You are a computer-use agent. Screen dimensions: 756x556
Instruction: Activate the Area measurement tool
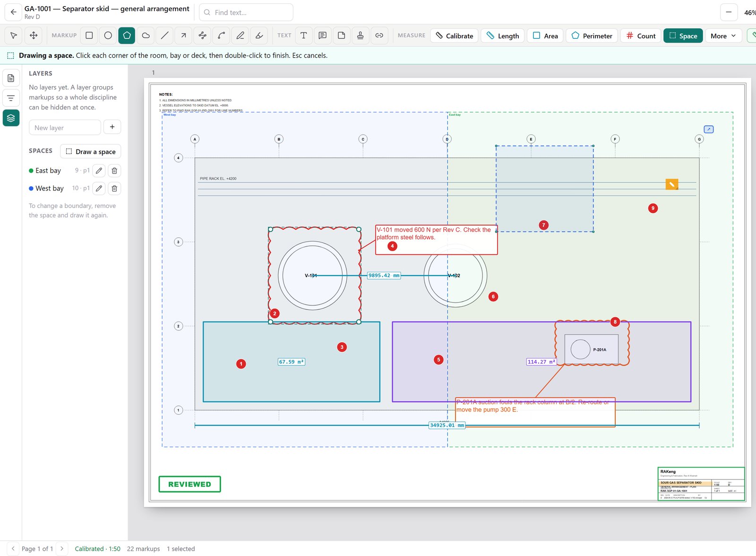(545, 36)
